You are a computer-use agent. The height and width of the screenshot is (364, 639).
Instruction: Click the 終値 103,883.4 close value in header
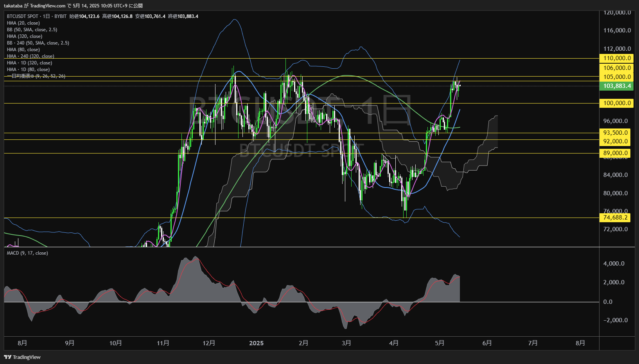click(183, 16)
